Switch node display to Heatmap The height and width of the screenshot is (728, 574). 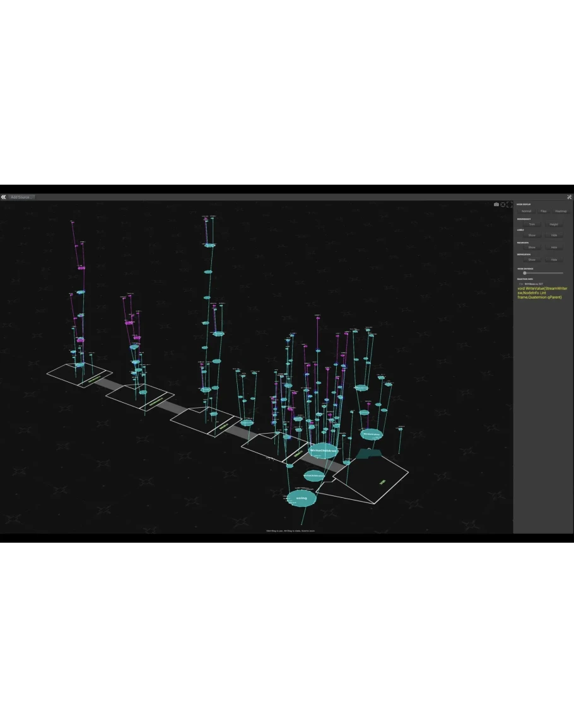point(560,211)
